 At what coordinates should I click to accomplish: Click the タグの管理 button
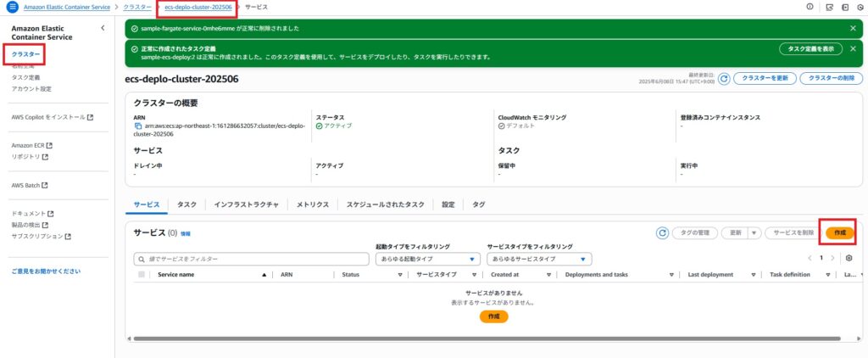(695, 233)
